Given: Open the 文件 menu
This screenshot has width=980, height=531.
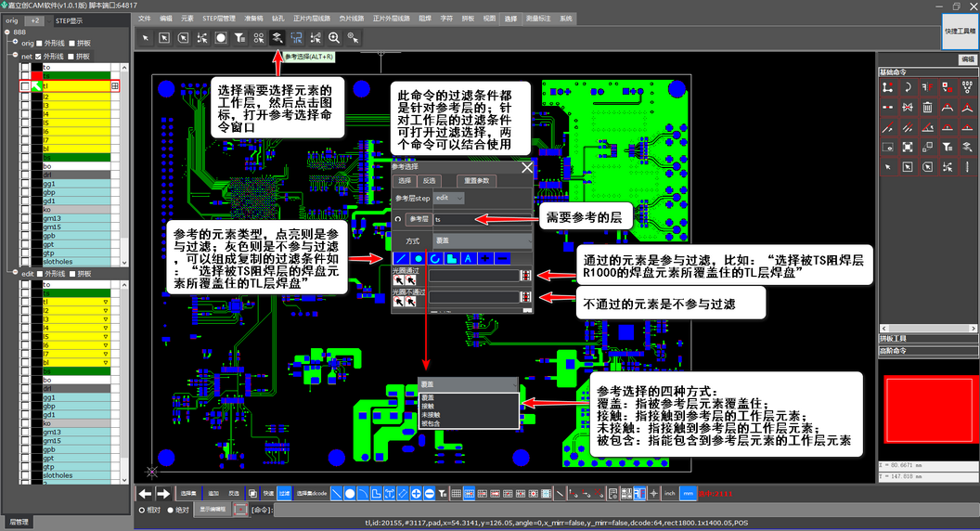Looking at the screenshot, I should tap(145, 19).
